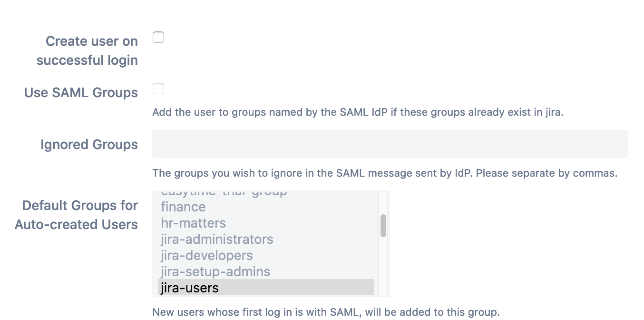Image resolution: width=644 pixels, height=320 pixels.
Task: Pick jira-developers in the groups list
Action: (x=206, y=255)
